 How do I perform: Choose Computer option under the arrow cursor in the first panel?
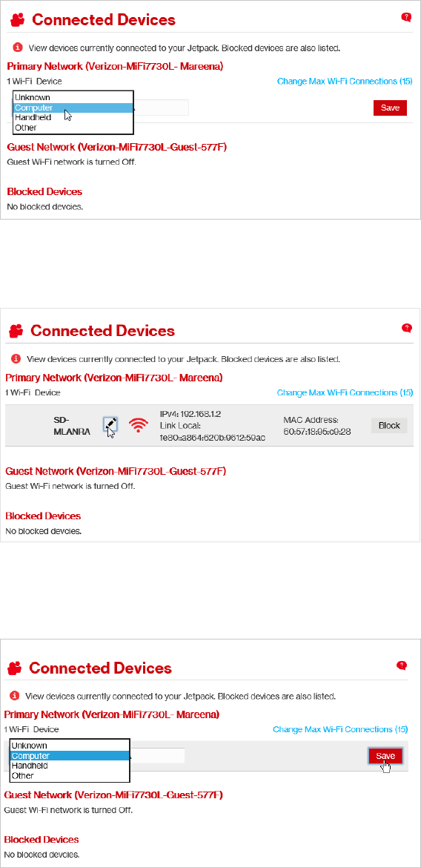coord(73,108)
